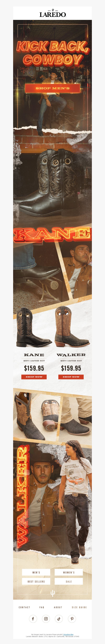Open the Sale category button
The height and width of the screenshot is (644, 105).
69,581
